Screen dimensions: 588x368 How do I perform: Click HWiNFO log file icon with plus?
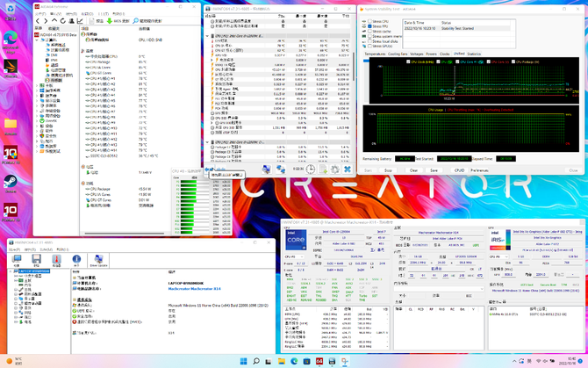click(x=323, y=170)
